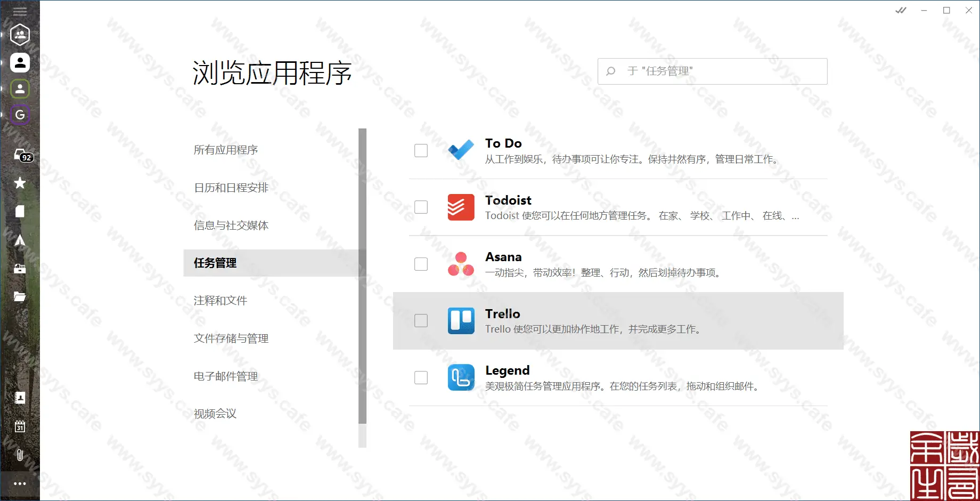
Task: Click the Asana app logo
Action: point(461,264)
